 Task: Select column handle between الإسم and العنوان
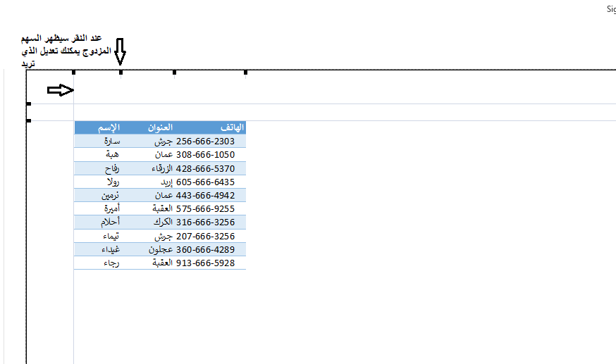coord(121,73)
